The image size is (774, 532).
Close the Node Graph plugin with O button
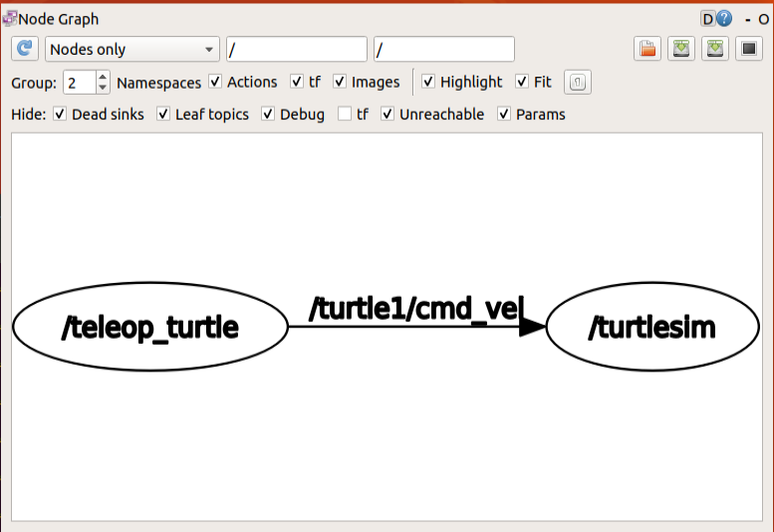(x=763, y=19)
